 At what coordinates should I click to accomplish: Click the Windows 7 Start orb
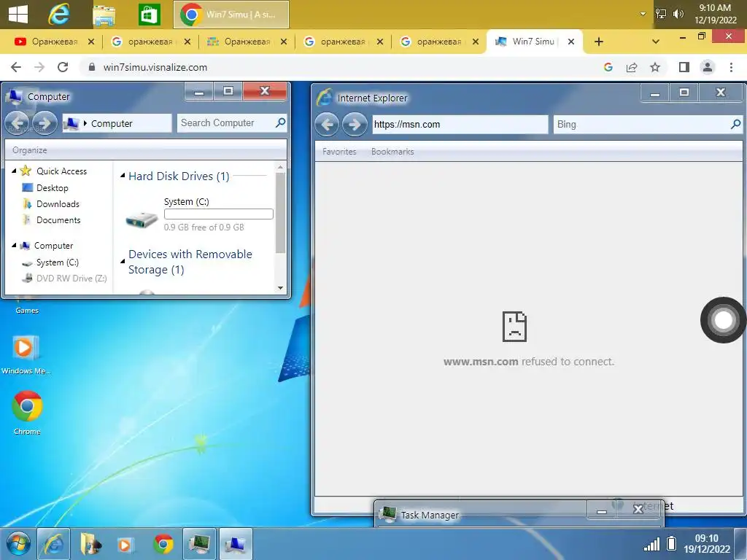(18, 543)
